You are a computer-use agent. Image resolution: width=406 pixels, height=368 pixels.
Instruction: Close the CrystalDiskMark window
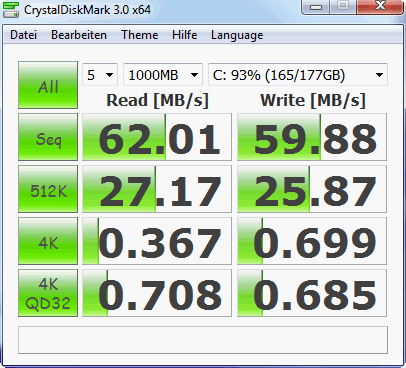pyautogui.click(x=380, y=7)
